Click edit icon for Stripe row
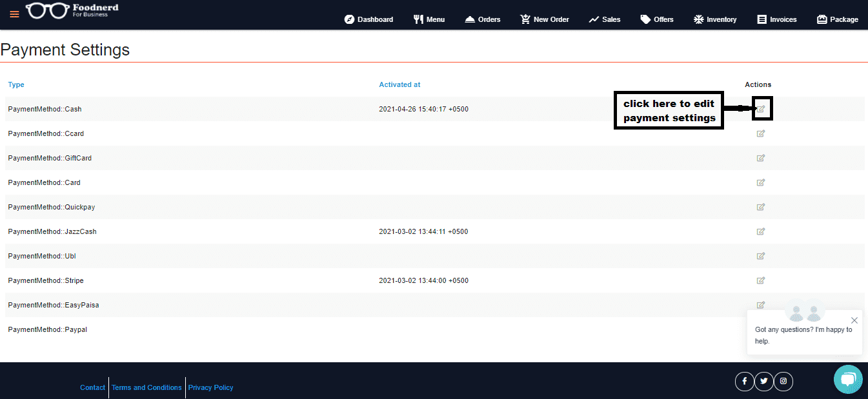The width and height of the screenshot is (868, 399). (x=761, y=280)
